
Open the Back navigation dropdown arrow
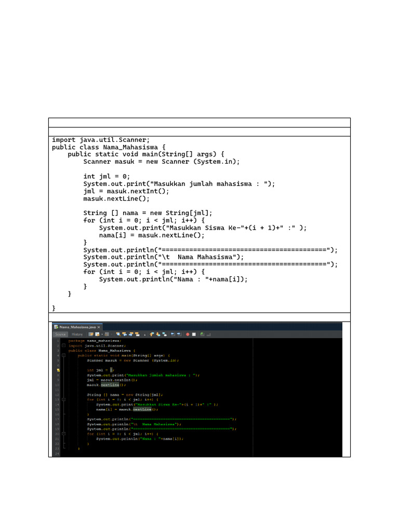pos(102,334)
